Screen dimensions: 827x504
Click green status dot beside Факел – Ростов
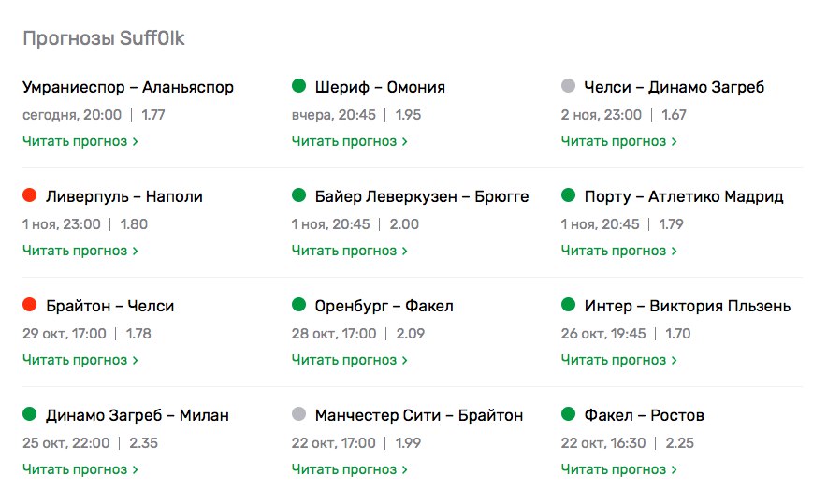[x=569, y=415]
